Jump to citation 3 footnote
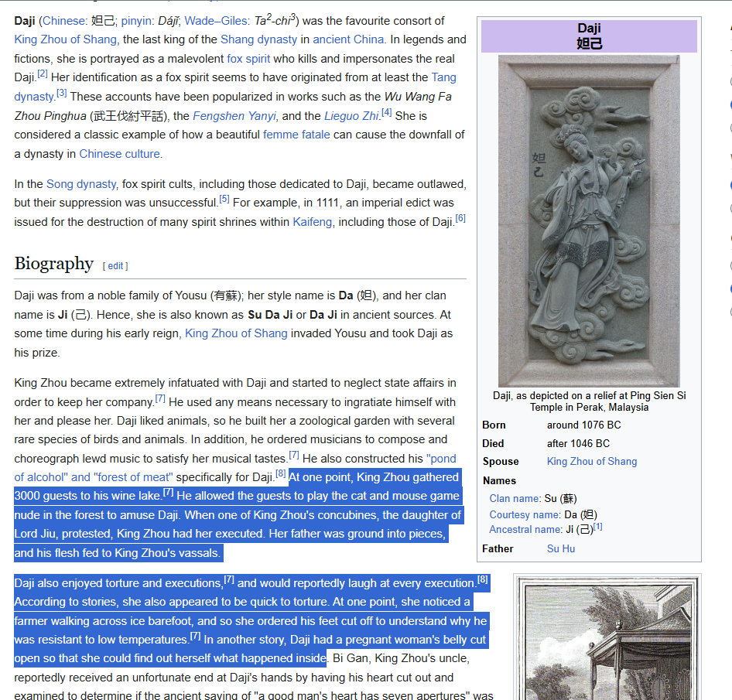The height and width of the screenshot is (700, 732). [62, 93]
